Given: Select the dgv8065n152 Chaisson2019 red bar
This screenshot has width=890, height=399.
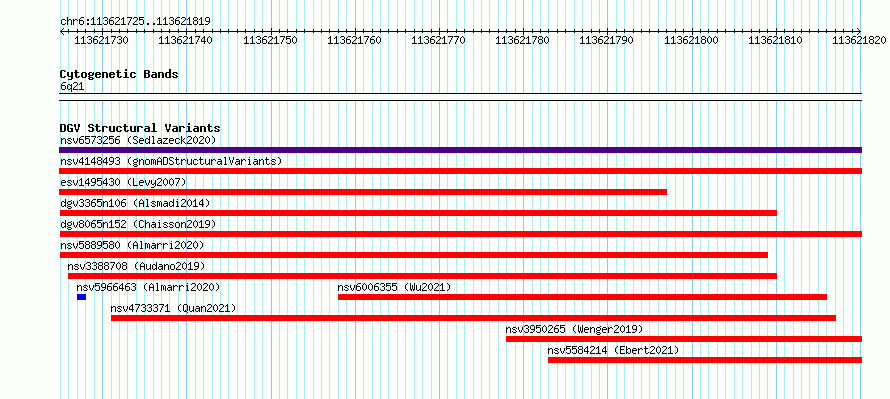Looking at the screenshot, I should pyautogui.click(x=460, y=234).
